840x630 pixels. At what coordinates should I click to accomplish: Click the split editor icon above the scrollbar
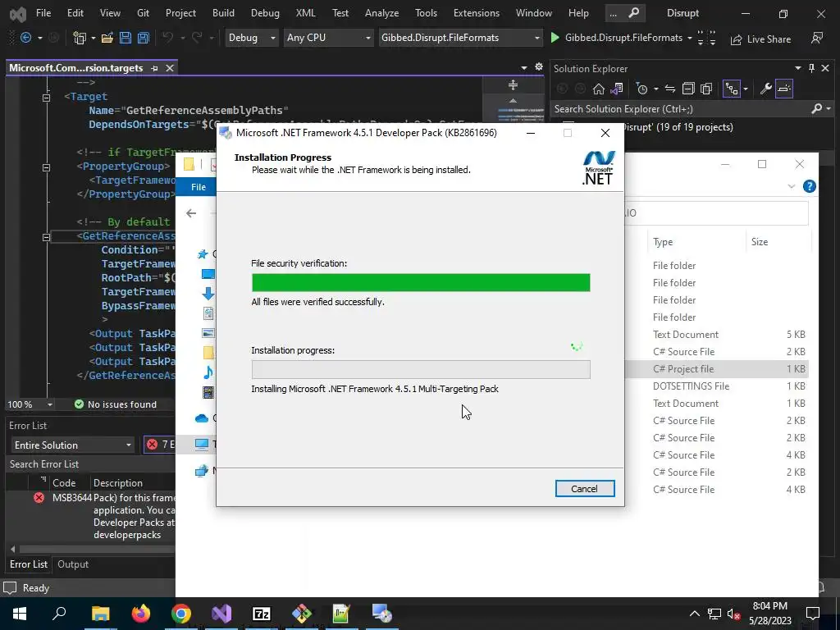[513, 85]
